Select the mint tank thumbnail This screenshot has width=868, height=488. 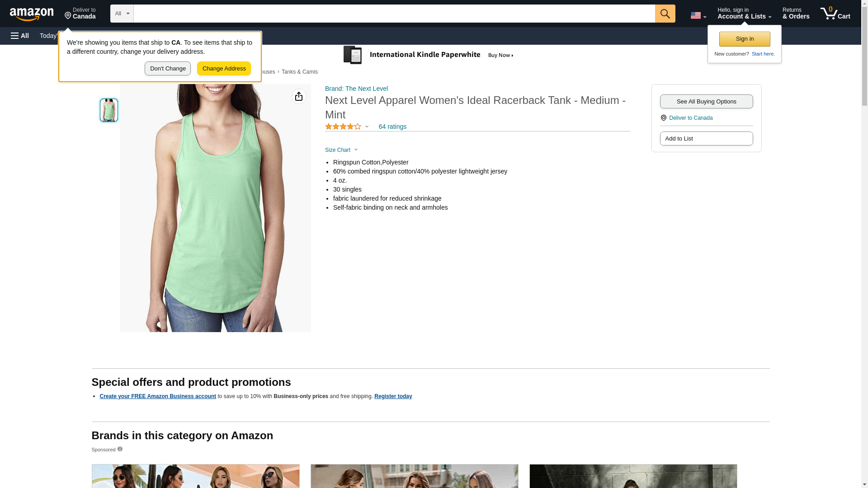pos(109,110)
